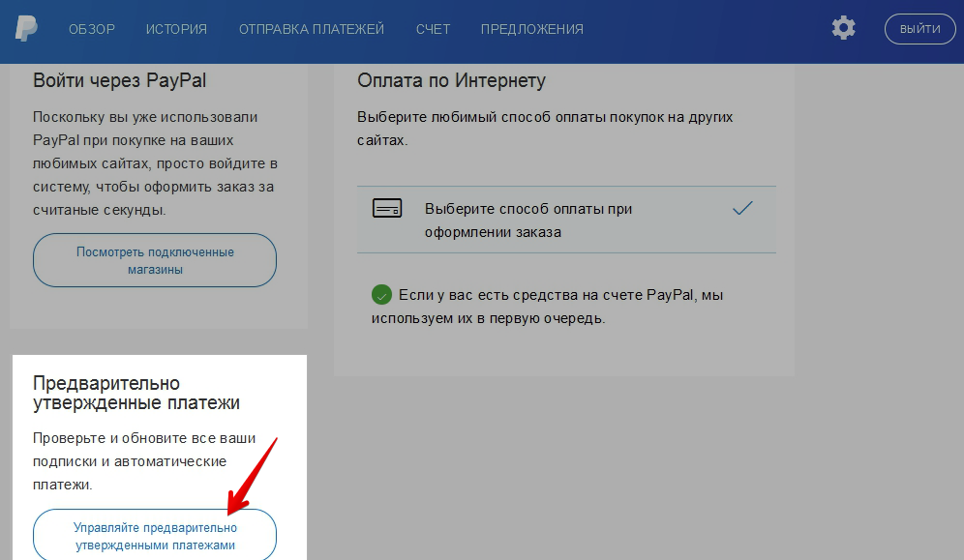Open settings via the gear icon
The image size is (964, 560).
click(x=844, y=28)
